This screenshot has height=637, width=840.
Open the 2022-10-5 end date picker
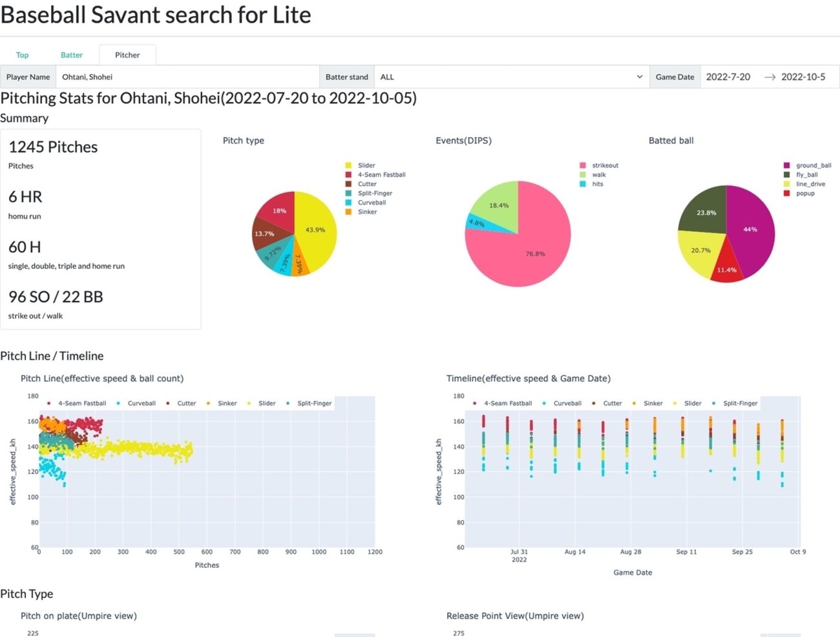click(x=803, y=77)
